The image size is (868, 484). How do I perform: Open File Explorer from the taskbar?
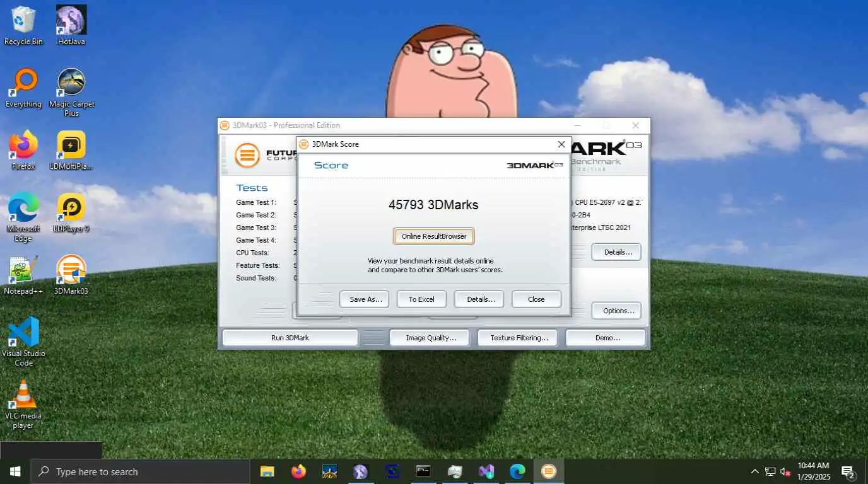point(267,471)
